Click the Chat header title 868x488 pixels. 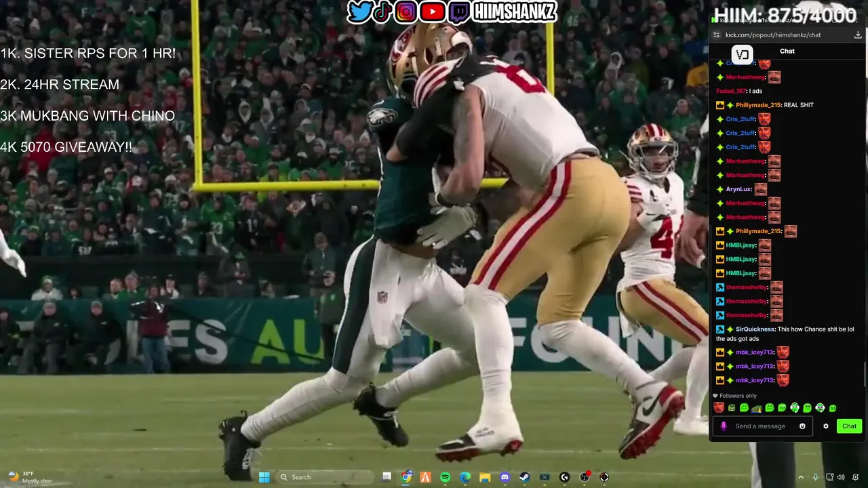787,51
